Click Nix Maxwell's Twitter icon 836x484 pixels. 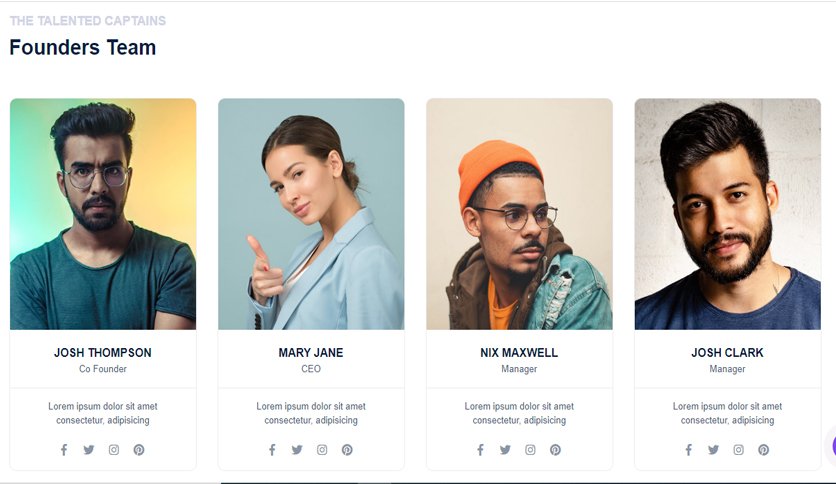click(x=505, y=450)
